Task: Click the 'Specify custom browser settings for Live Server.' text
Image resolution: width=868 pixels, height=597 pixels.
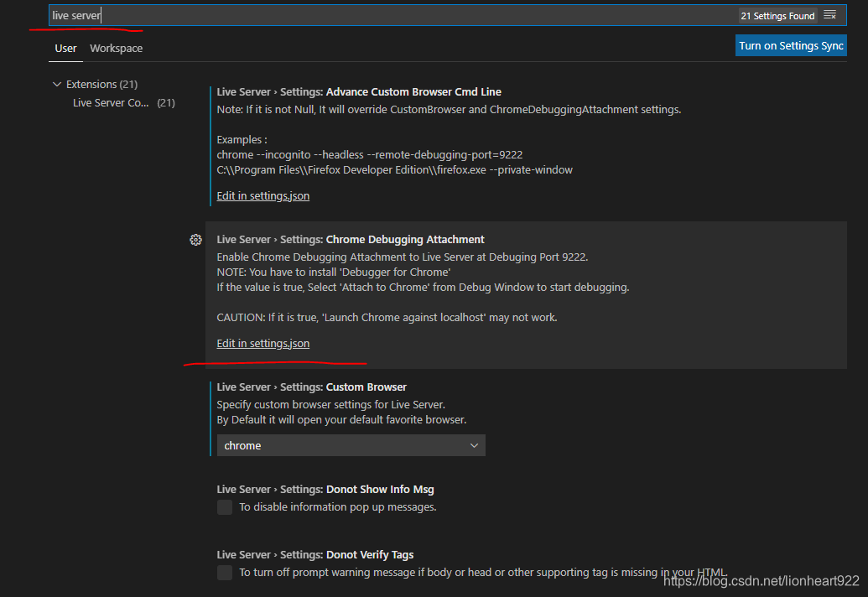Action: click(331, 404)
